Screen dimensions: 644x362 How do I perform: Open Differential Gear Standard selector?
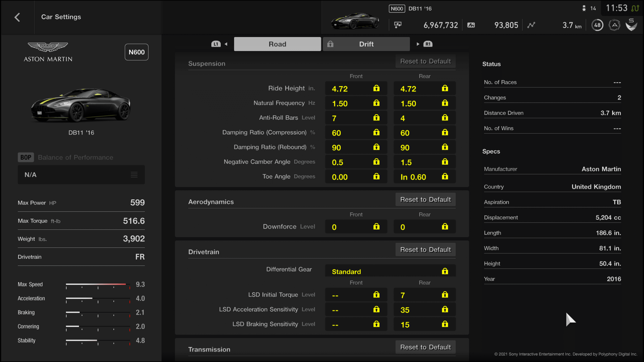pos(390,271)
